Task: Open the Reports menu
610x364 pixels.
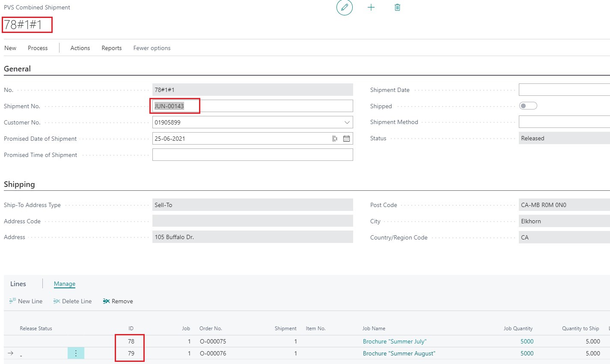Action: tap(112, 48)
